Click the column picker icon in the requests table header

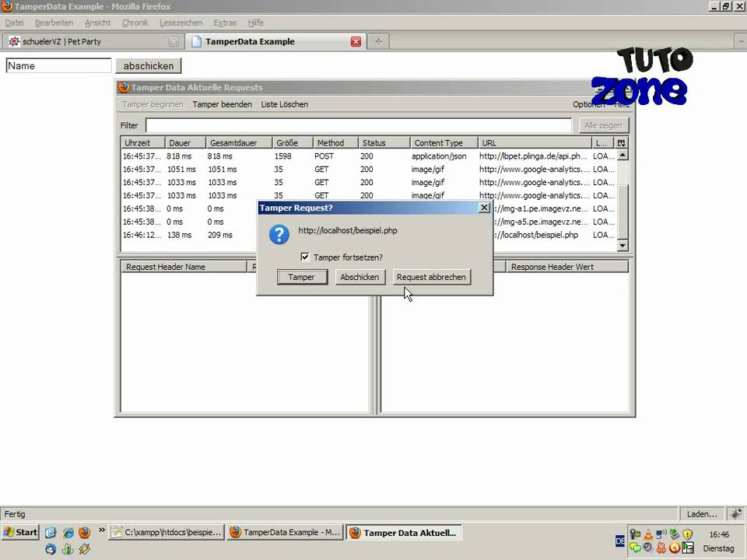(621, 143)
